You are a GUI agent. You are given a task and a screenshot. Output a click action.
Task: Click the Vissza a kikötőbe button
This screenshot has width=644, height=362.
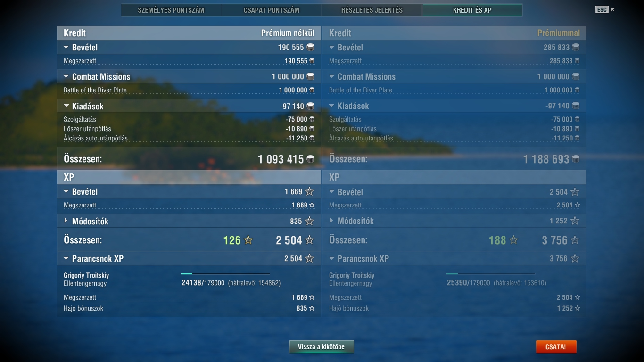322,346
